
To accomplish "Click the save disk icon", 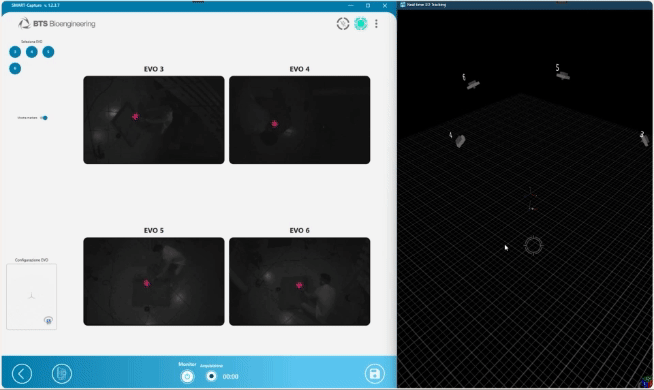I will pos(375,374).
